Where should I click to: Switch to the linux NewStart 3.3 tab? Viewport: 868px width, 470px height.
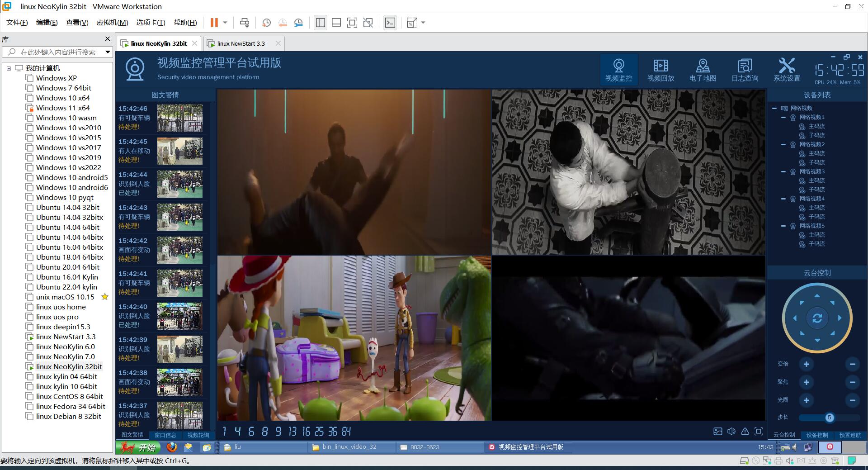point(241,43)
